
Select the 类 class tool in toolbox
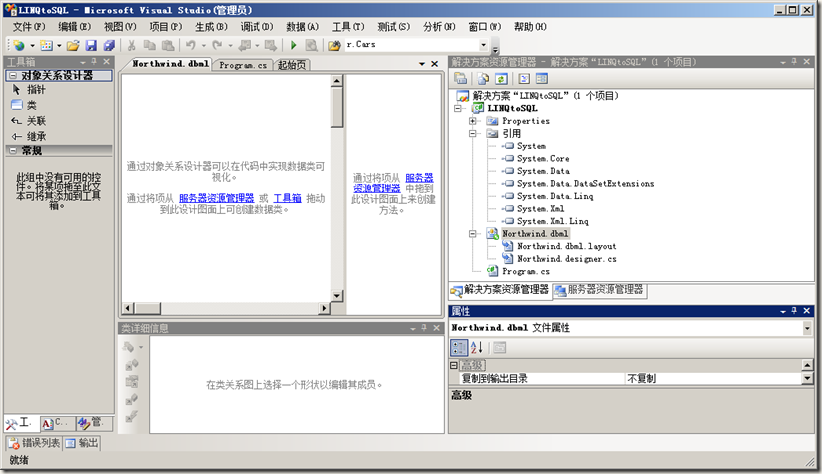tap(59, 105)
